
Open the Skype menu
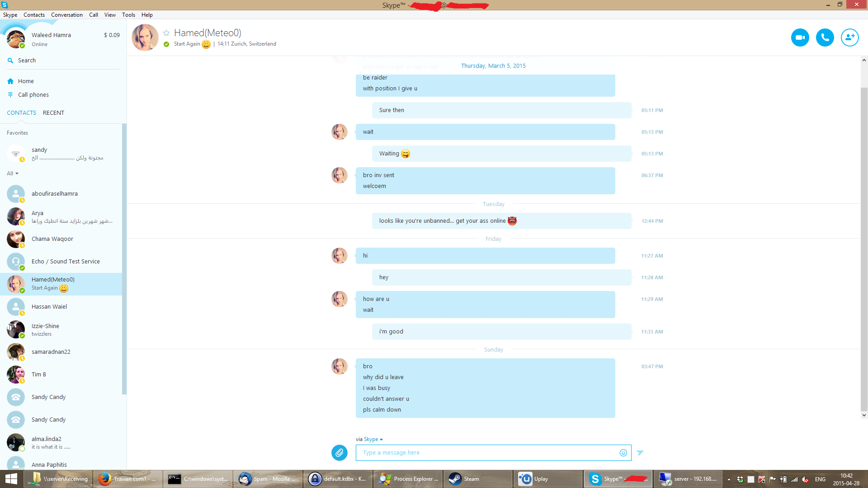click(10, 15)
